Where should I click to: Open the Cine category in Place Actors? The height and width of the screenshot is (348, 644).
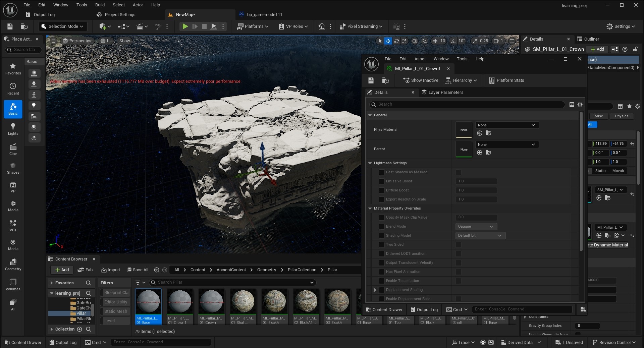point(13,149)
